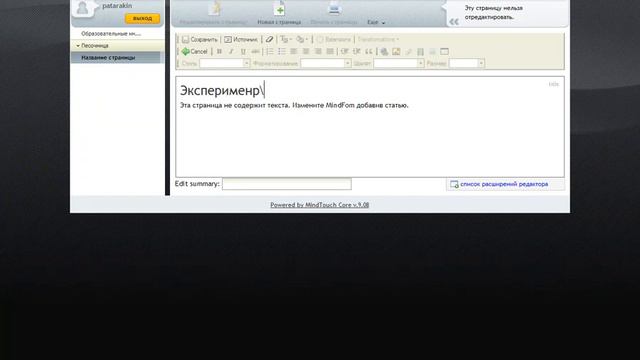This screenshot has width=640, height=360.
Task: Click the patarakin username link
Action: (117, 6)
